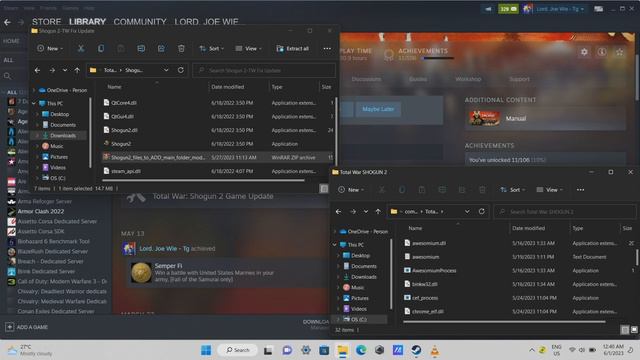Open the New dropdown in Total War SHOGUN 2 window
This screenshot has width=640, height=360.
[x=351, y=190]
